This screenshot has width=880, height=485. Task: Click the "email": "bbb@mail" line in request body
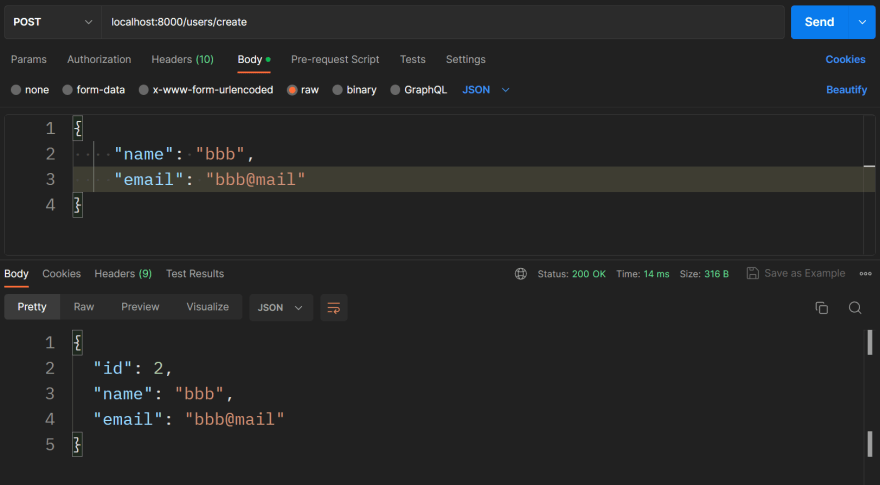210,180
